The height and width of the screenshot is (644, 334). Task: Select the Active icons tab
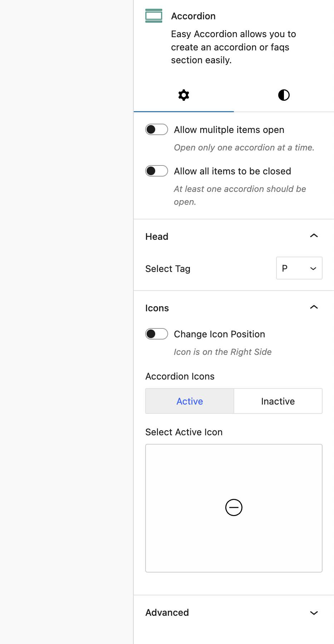(x=190, y=401)
